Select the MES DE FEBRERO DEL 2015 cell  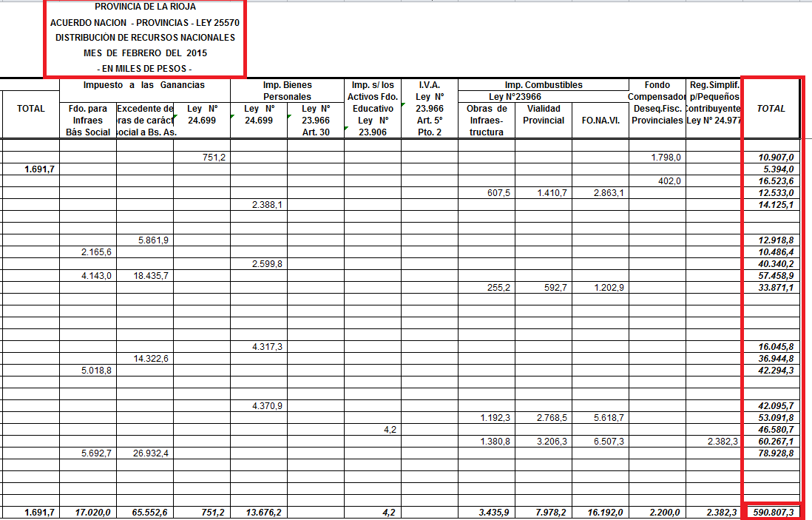[145, 53]
